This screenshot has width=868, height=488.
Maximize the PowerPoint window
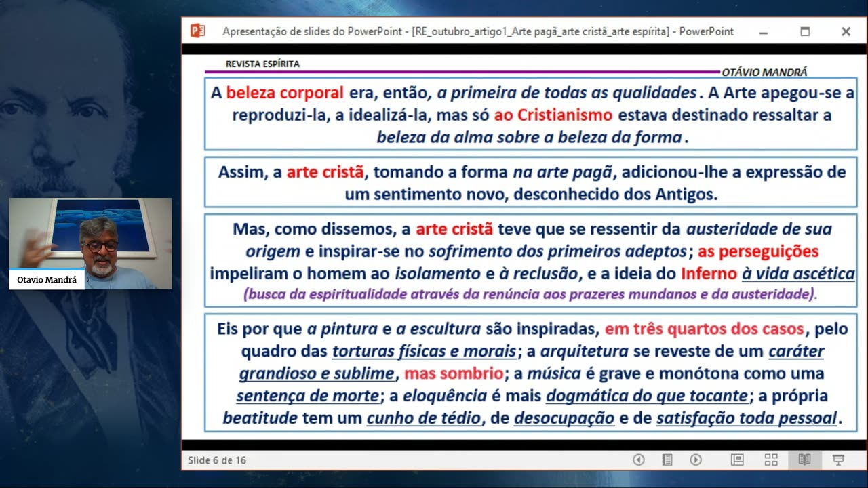pos(805,31)
